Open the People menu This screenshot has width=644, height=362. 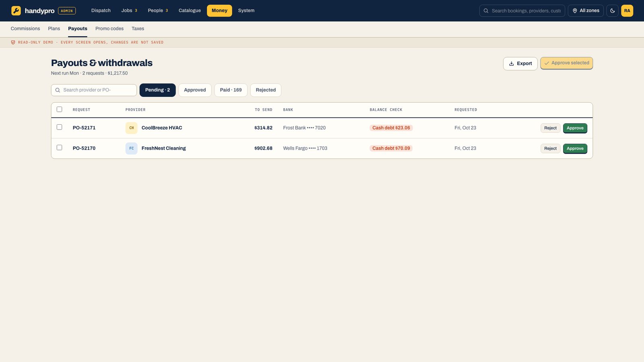[158, 10]
